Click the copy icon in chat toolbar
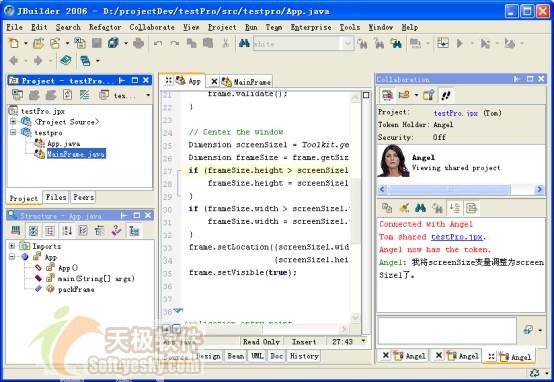 point(387,208)
